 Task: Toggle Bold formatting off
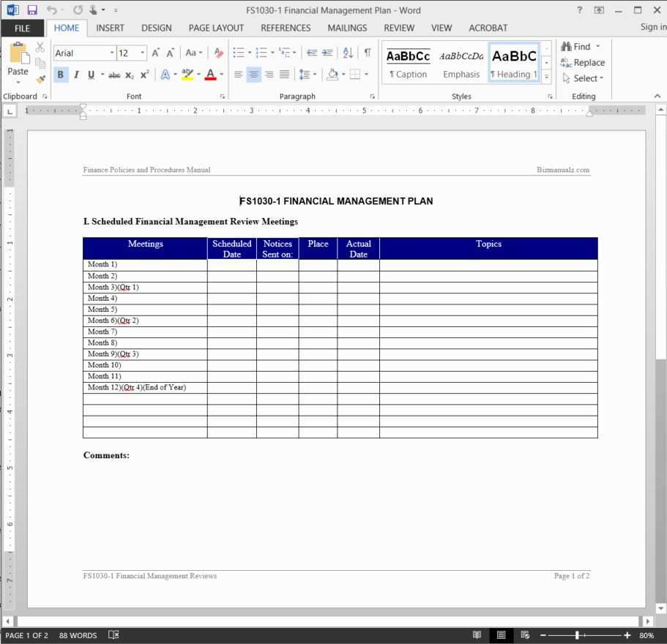(60, 75)
